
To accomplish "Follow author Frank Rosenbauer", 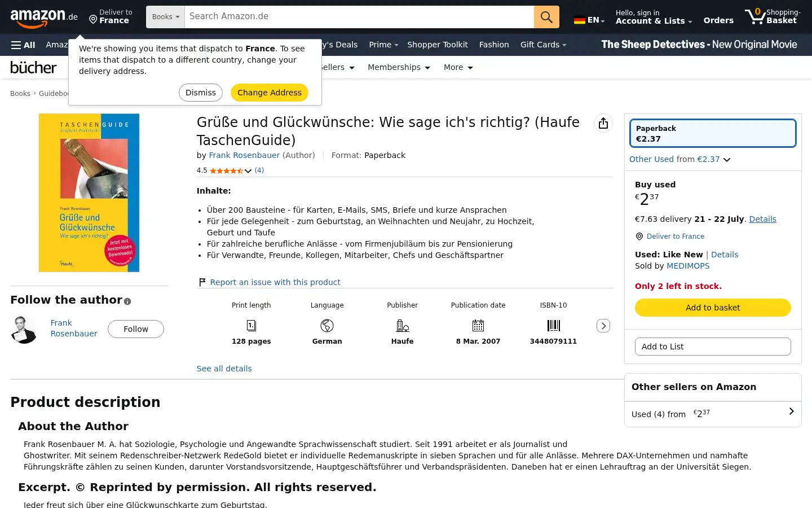I will [136, 329].
